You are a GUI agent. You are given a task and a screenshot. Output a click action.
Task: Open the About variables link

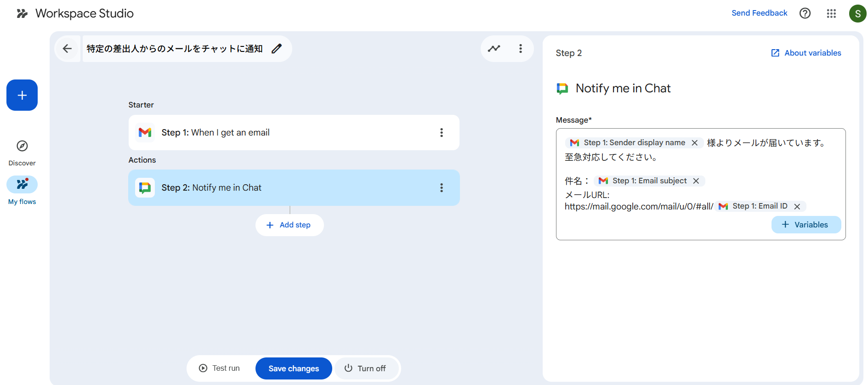[x=806, y=53]
